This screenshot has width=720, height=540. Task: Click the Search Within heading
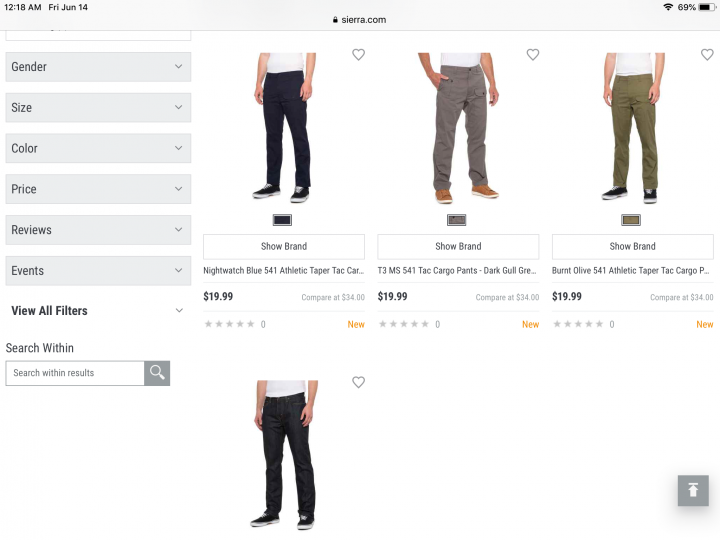[x=39, y=348]
